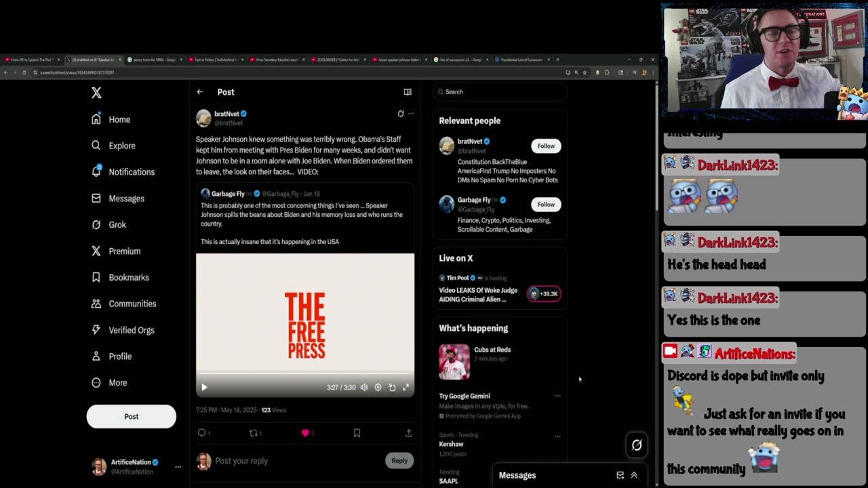
Task: Switch to the ZOOLANDER browser tab
Action: pyautogui.click(x=338, y=60)
